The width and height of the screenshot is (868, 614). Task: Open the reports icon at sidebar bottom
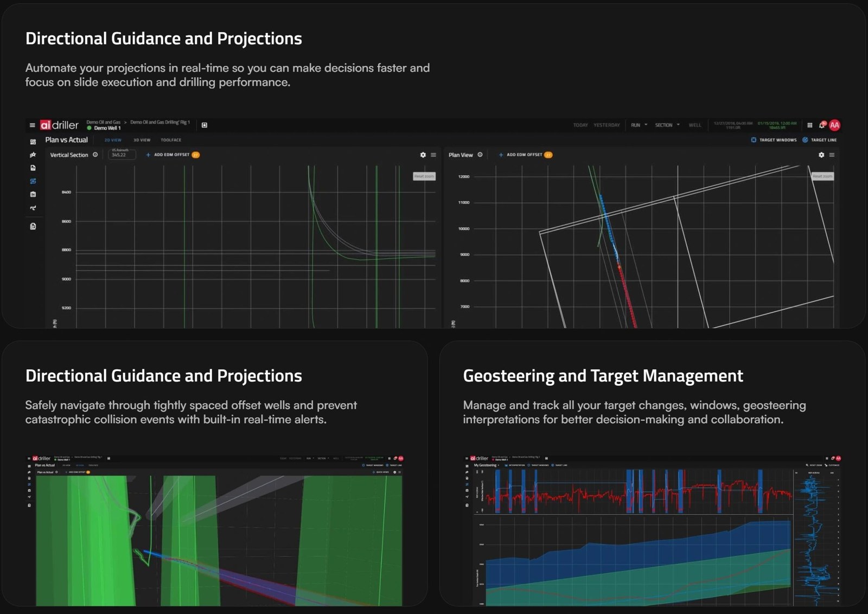(33, 226)
